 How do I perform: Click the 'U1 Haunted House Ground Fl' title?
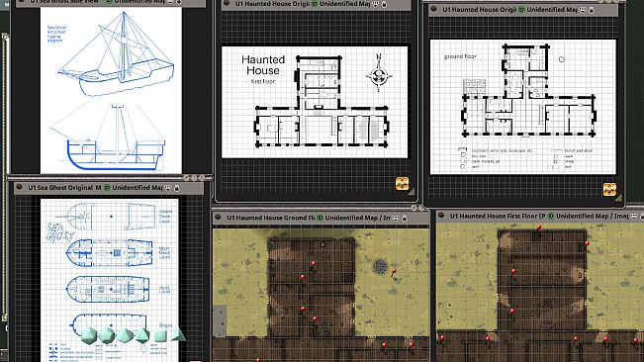point(271,218)
